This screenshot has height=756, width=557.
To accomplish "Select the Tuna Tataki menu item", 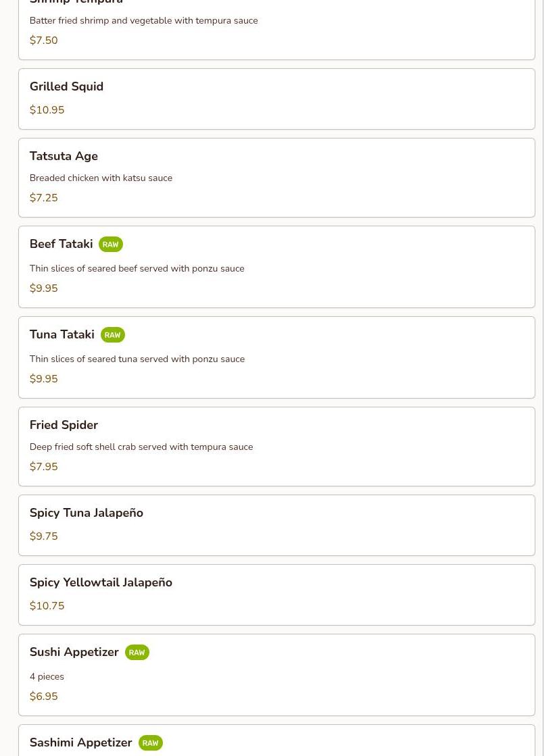I will 277,357.
